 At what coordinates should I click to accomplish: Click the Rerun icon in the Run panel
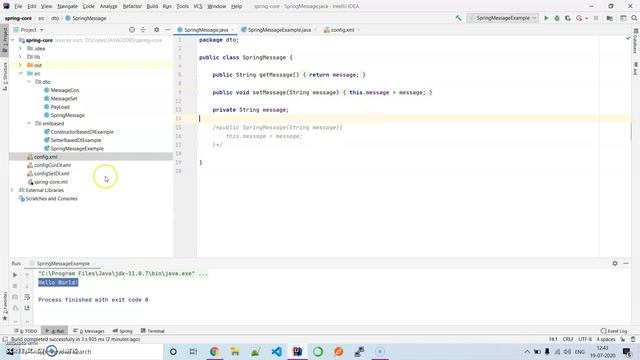click(x=15, y=275)
